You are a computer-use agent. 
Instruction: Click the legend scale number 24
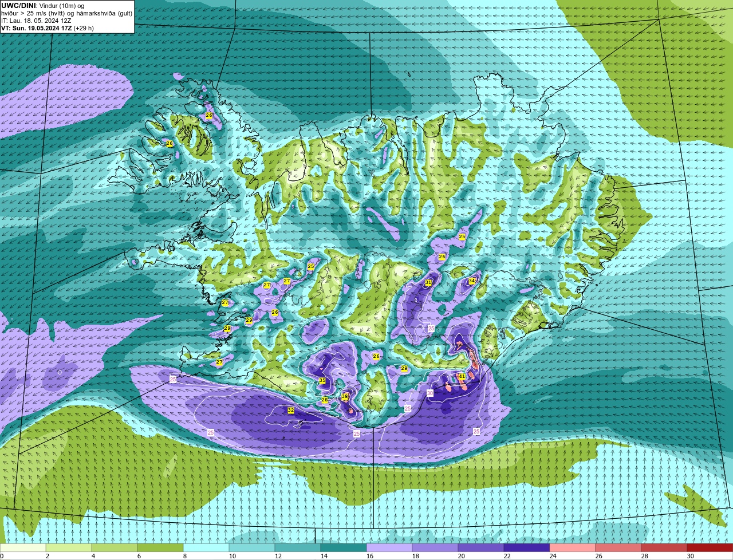pos(553,556)
